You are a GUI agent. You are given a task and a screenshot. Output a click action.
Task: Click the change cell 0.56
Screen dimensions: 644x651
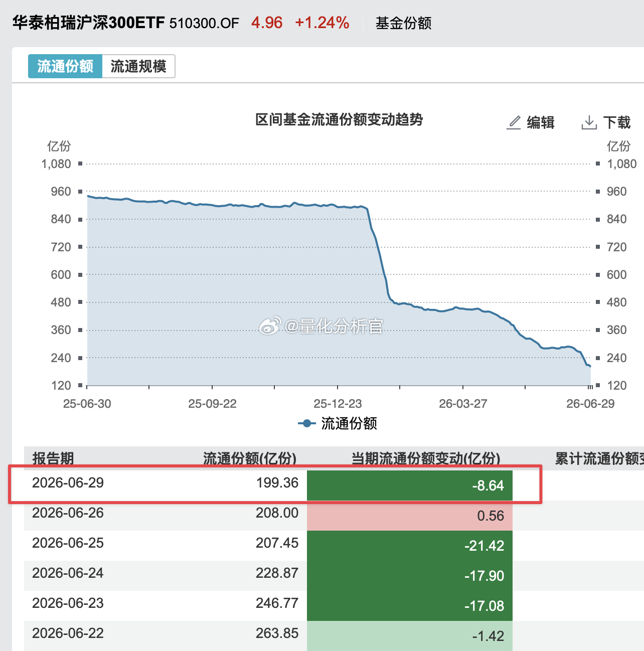(x=410, y=516)
